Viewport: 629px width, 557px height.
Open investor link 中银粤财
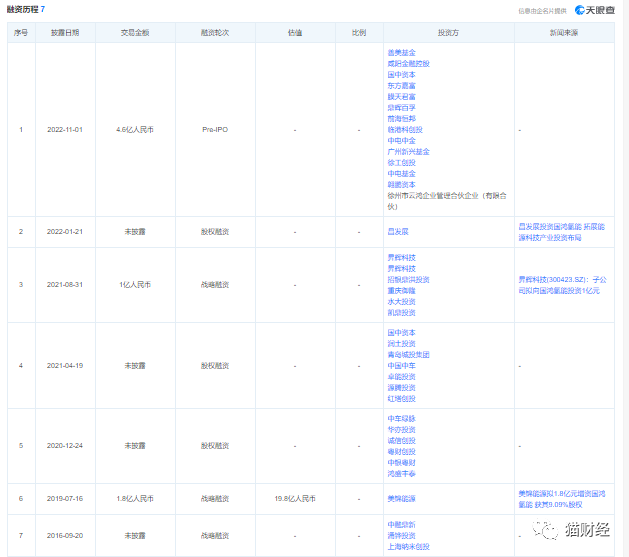click(401, 462)
